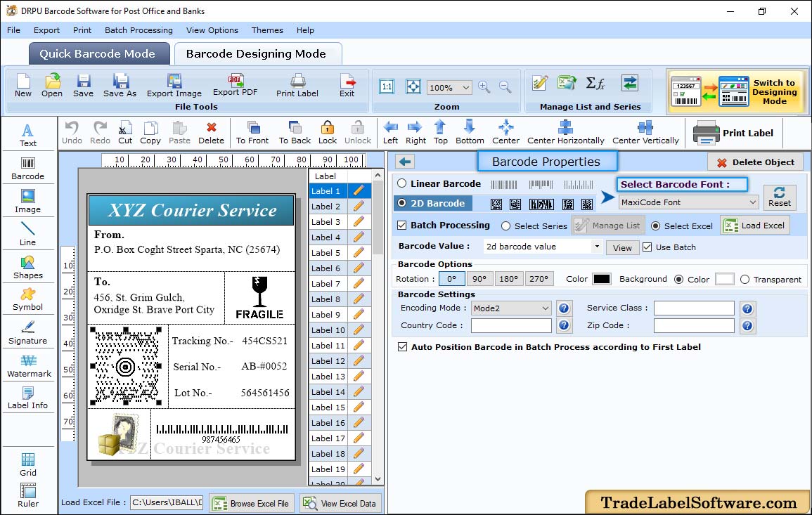Click the Zip Code input field
Screen dimensions: 812x515
(694, 325)
